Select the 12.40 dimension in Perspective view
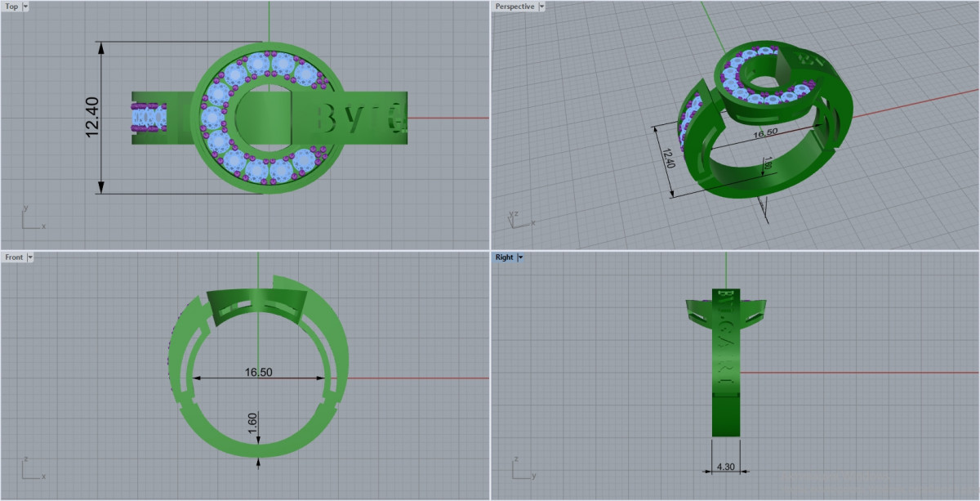The height and width of the screenshot is (501, 980). pyautogui.click(x=670, y=158)
